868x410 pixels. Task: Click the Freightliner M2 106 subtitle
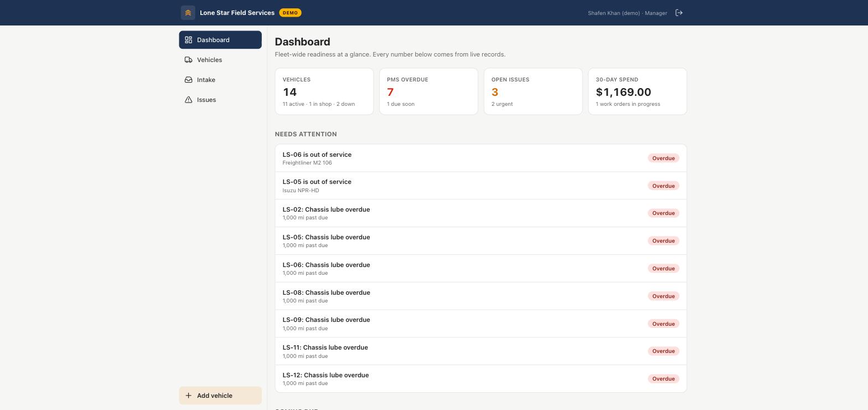[x=307, y=163]
